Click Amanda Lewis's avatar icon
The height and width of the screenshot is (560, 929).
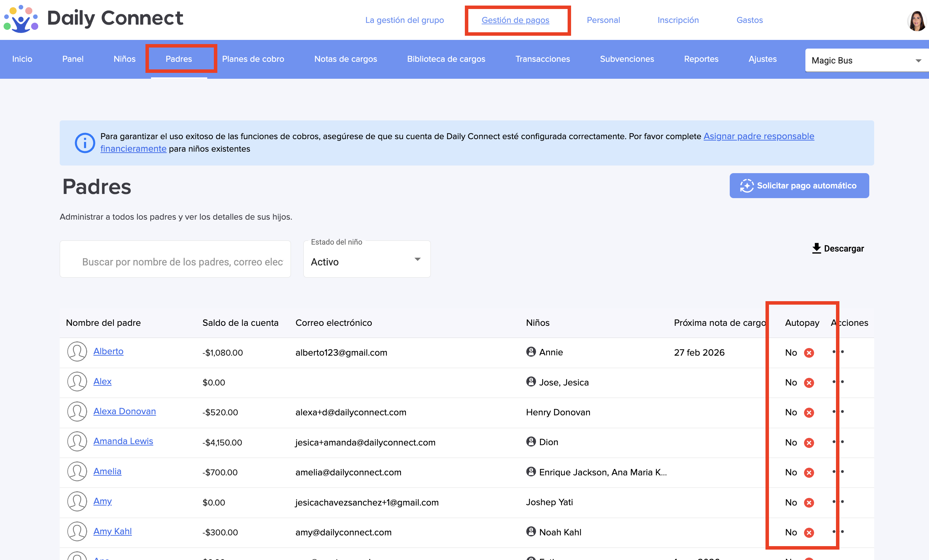[x=77, y=442]
